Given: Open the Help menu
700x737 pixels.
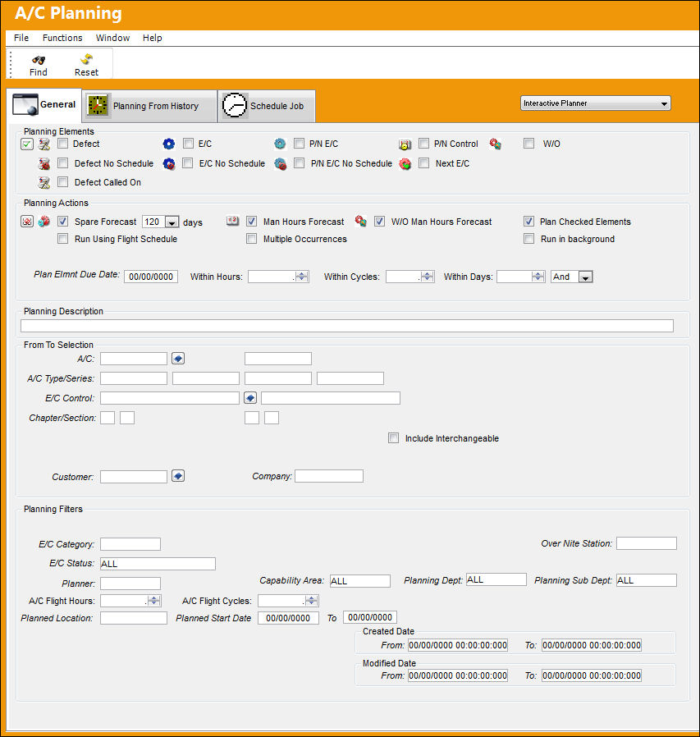Looking at the screenshot, I should [153, 38].
